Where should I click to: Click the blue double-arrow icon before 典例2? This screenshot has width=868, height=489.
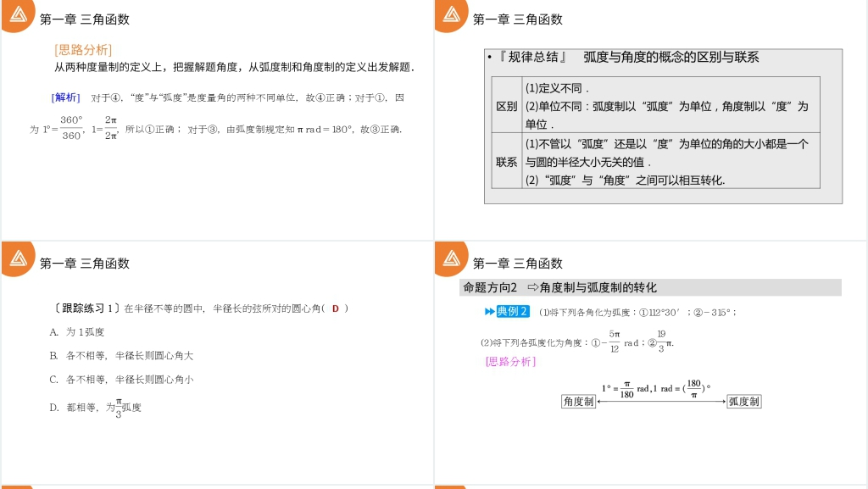(489, 311)
